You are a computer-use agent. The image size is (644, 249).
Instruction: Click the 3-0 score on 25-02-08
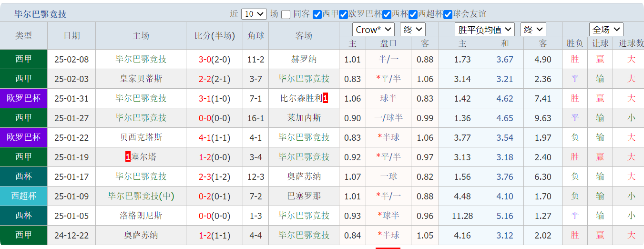tap(205, 60)
